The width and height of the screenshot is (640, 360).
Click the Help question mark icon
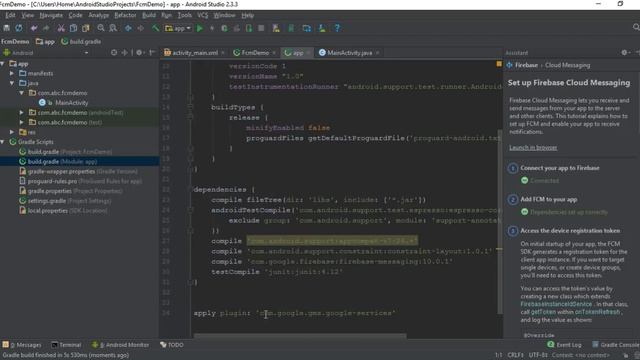click(337, 28)
